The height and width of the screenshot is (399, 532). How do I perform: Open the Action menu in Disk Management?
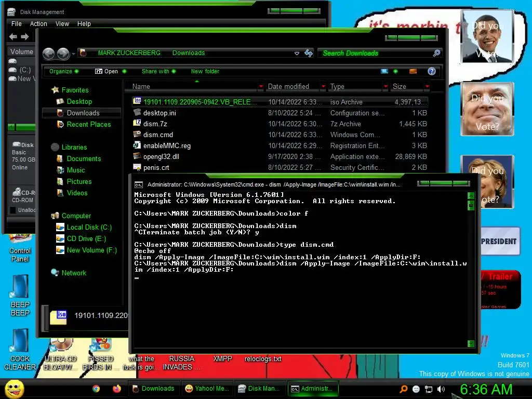coord(38,24)
